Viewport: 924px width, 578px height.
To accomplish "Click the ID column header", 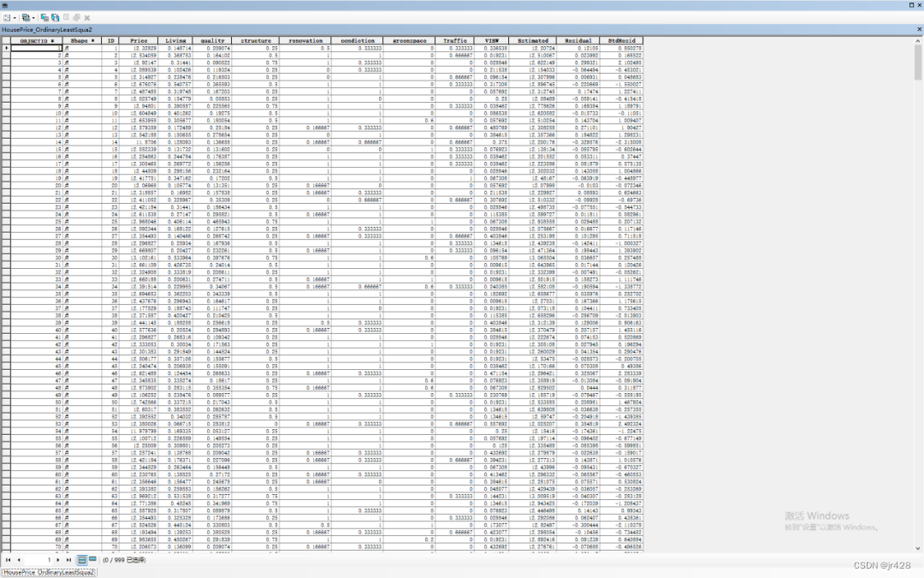I will tap(110, 41).
